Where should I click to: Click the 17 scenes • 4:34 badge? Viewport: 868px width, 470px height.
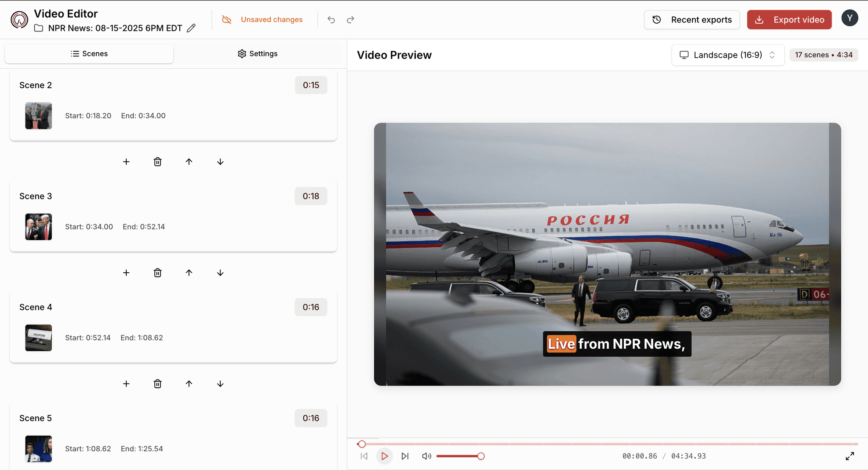(823, 55)
